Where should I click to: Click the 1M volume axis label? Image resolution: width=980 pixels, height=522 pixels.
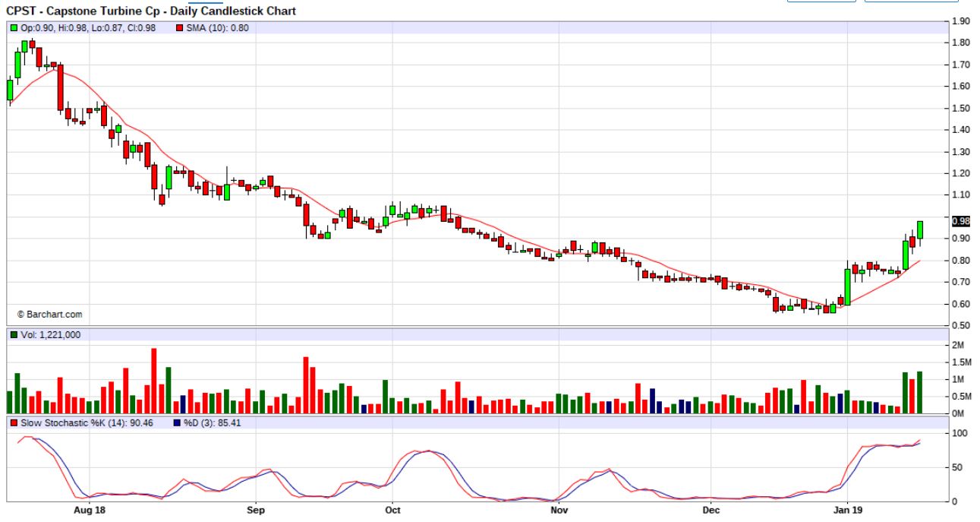tap(959, 379)
